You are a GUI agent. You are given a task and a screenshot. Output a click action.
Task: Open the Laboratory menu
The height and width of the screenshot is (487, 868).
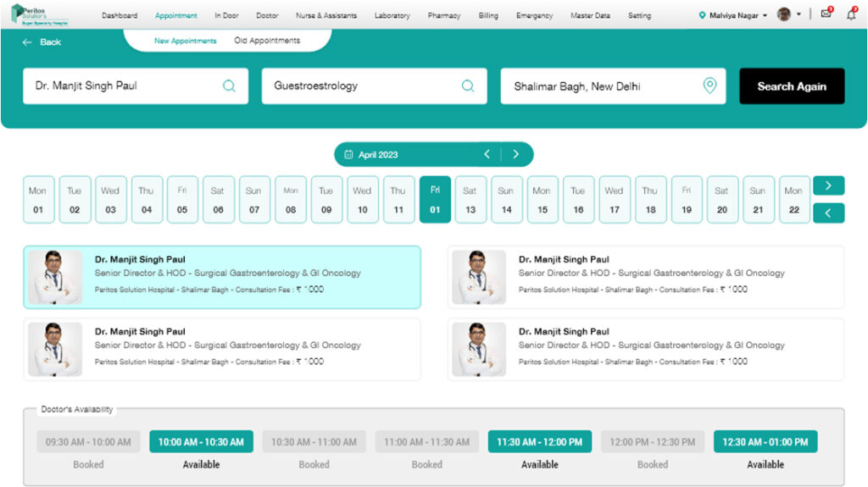pyautogui.click(x=392, y=15)
